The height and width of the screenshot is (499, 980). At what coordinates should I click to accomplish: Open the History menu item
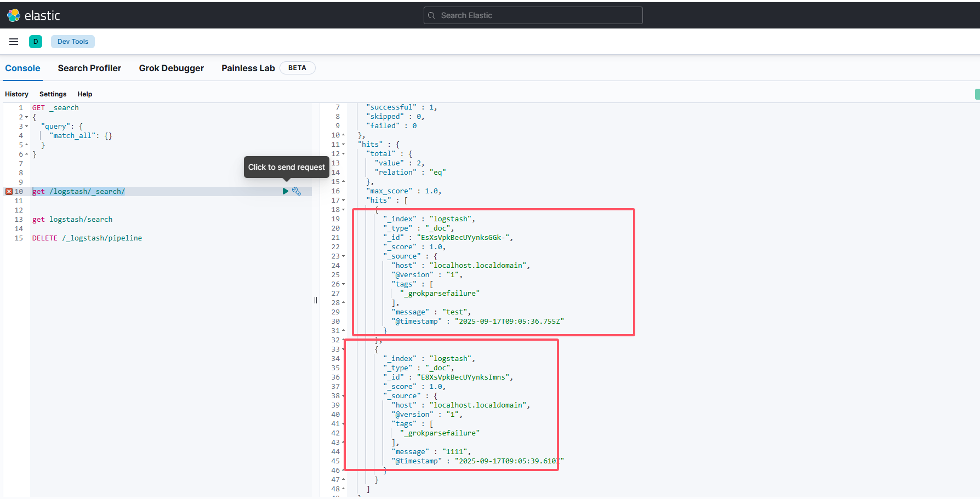(x=16, y=94)
